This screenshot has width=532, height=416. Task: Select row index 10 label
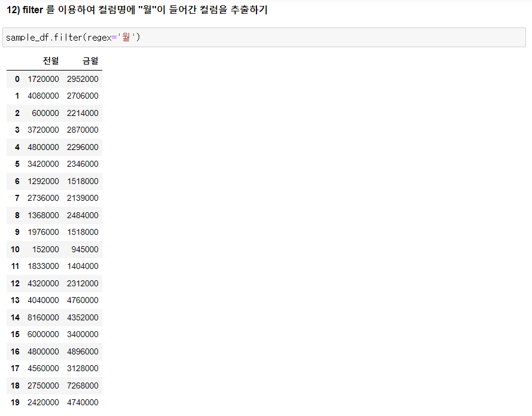15,249
